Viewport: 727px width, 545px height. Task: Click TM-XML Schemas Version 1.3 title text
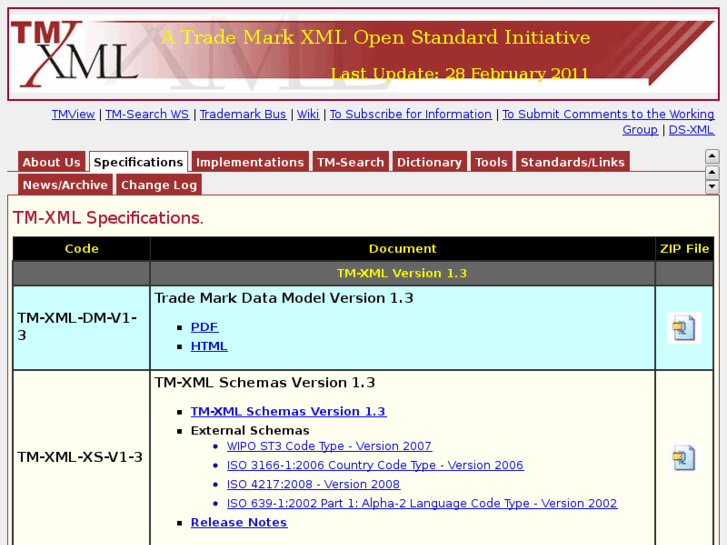click(x=265, y=383)
